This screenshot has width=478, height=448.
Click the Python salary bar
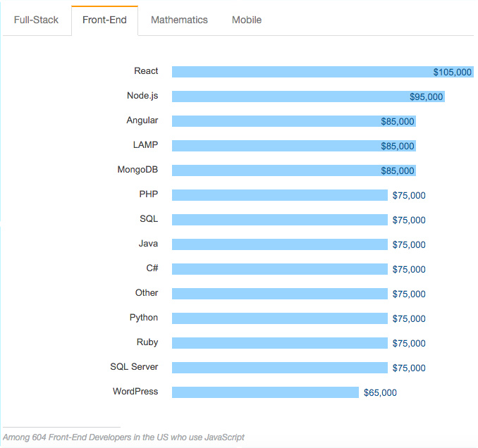280,318
